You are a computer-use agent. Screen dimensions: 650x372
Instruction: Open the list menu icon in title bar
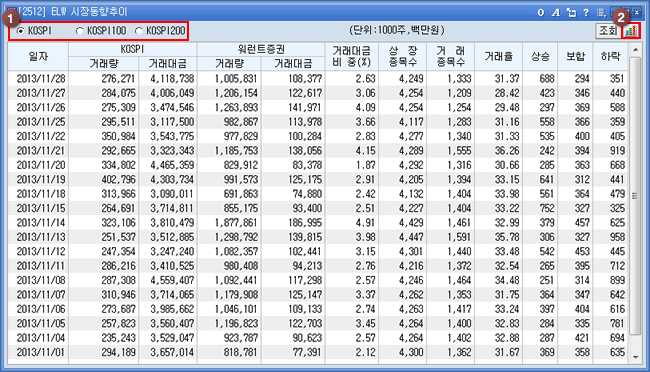point(601,12)
